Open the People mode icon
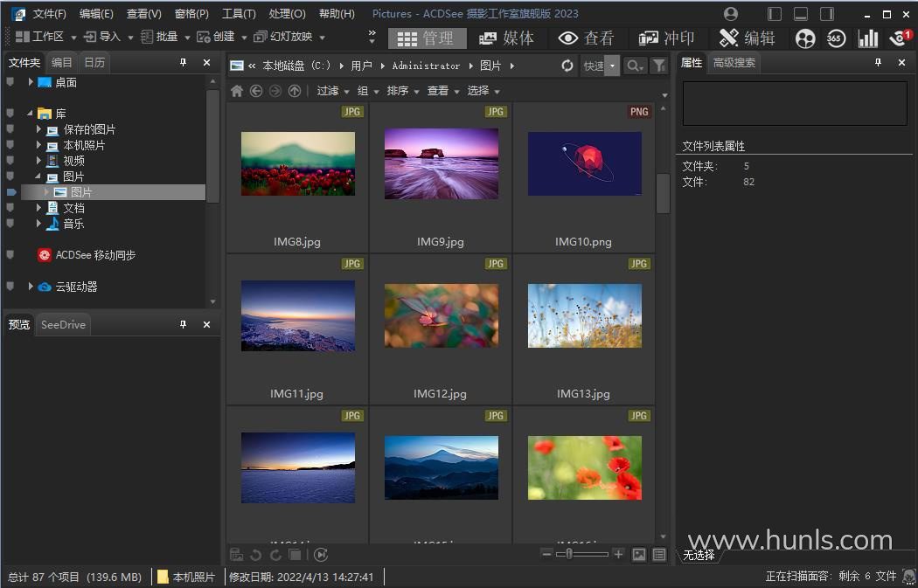The width and height of the screenshot is (918, 588). pyautogui.click(x=805, y=38)
